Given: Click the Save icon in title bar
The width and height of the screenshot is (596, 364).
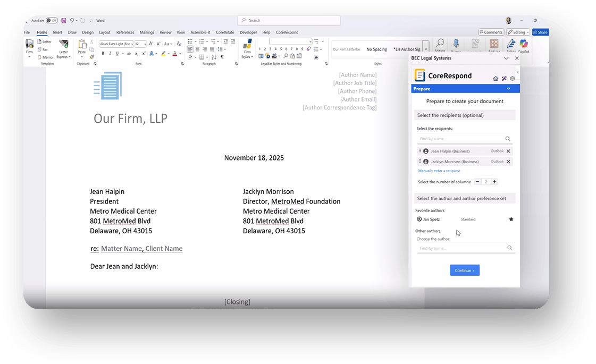Looking at the screenshot, I should (63, 21).
